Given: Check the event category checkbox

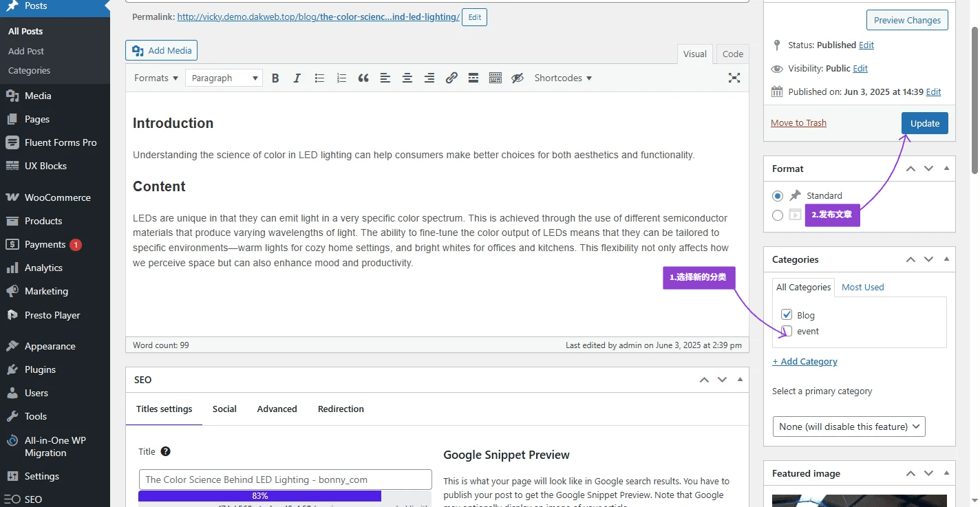Looking at the screenshot, I should (787, 331).
